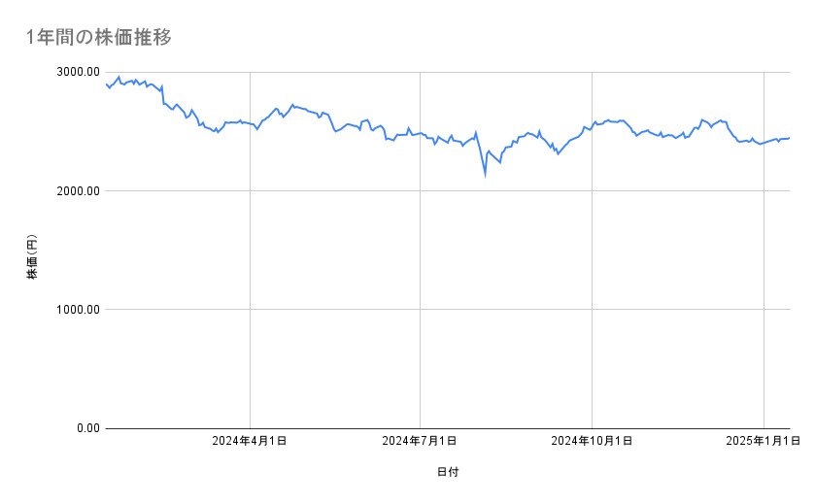Viewport: 815px width, 504px height.
Task: Click the 2000.00 y-axis label
Action: 77,191
